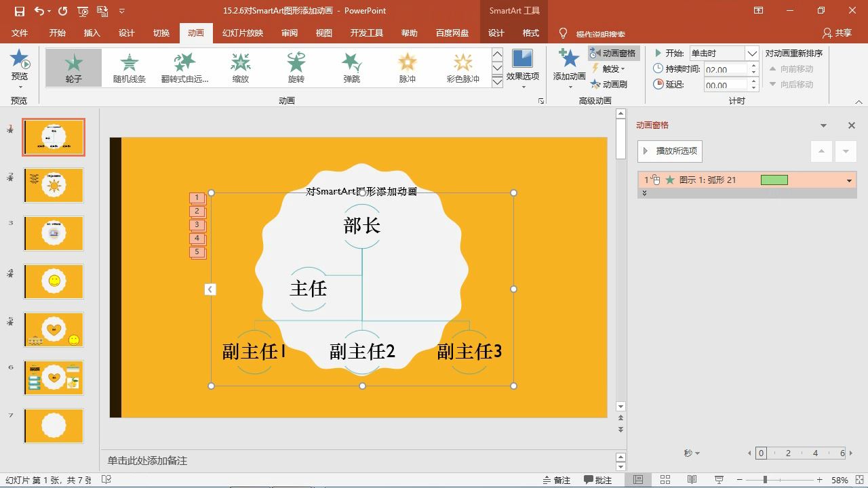Screen dimensions: 868x488
Task: Switch to slide sorter view icon
Action: 665,480
